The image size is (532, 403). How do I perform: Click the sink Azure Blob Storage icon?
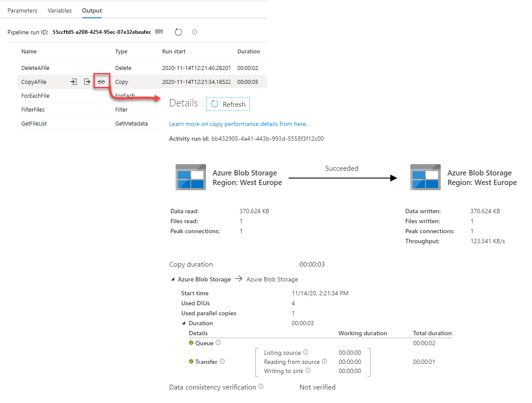click(x=426, y=177)
